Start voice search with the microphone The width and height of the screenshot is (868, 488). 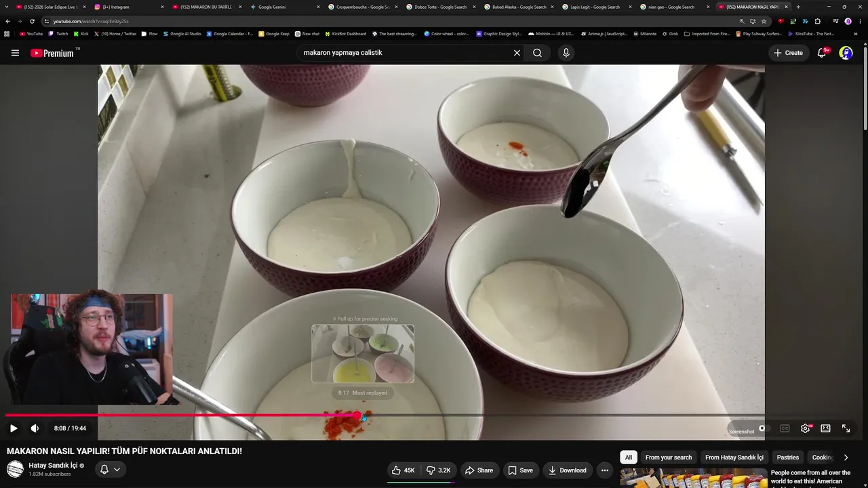[x=566, y=53]
